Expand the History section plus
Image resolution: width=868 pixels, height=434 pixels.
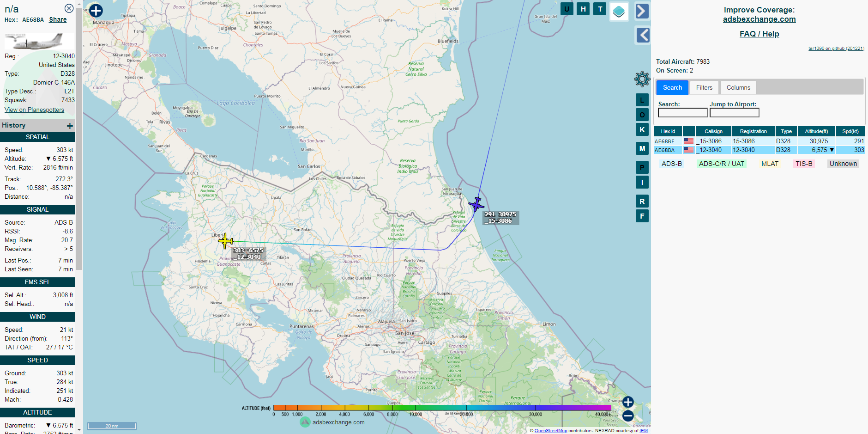[70, 126]
